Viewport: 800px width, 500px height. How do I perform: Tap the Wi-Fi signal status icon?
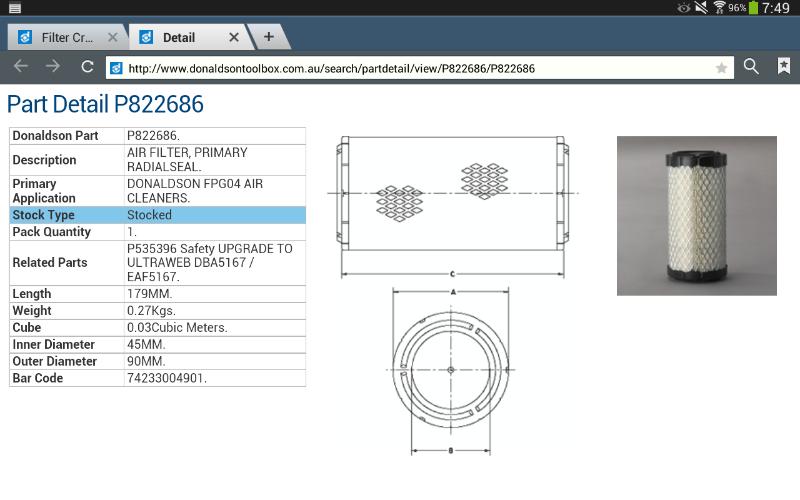719,7
